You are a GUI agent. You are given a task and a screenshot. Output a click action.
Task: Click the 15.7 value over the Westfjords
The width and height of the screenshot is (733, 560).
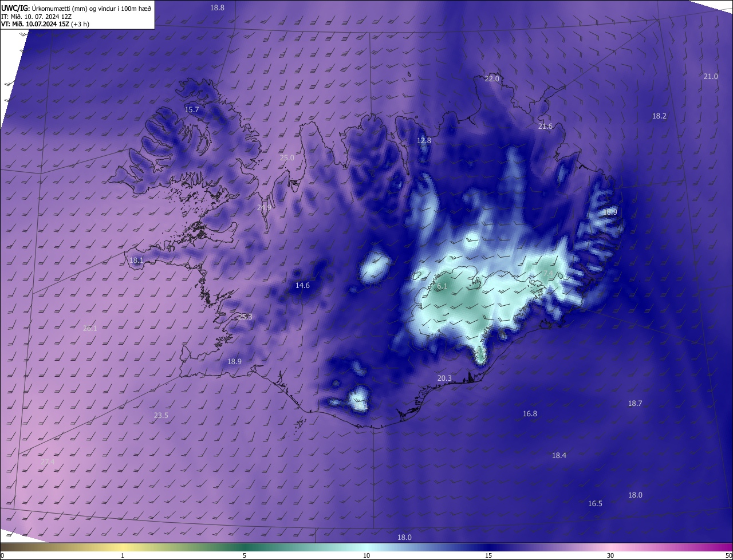[192, 109]
